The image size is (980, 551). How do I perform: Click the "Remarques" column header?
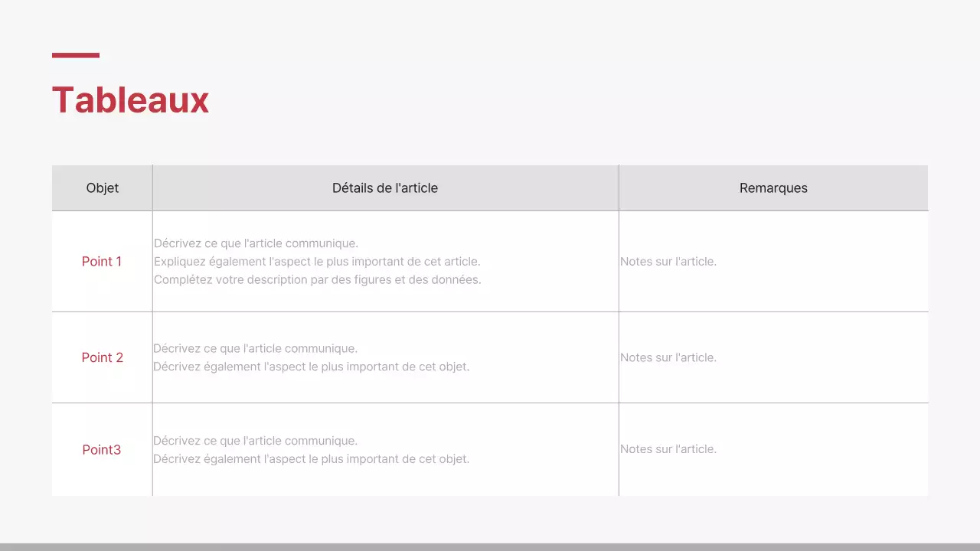[x=773, y=188]
